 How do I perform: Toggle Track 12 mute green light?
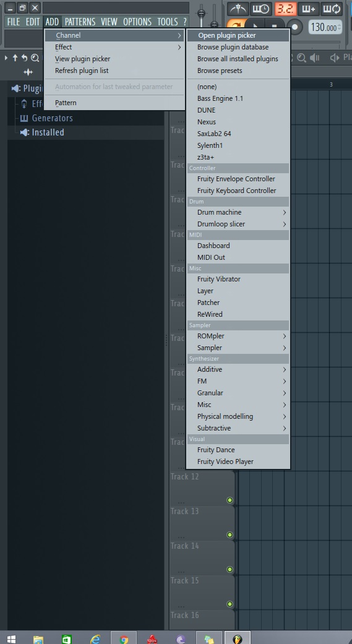[x=230, y=500]
